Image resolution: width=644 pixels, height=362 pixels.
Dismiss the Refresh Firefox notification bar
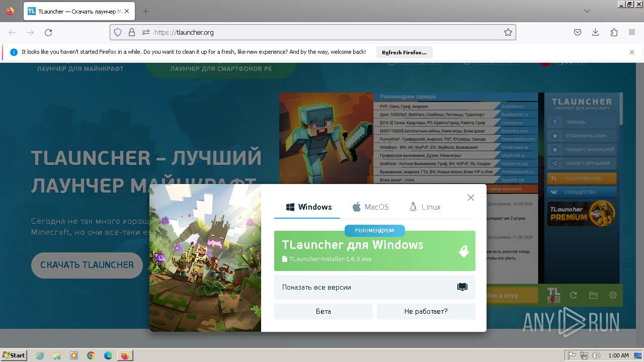632,52
